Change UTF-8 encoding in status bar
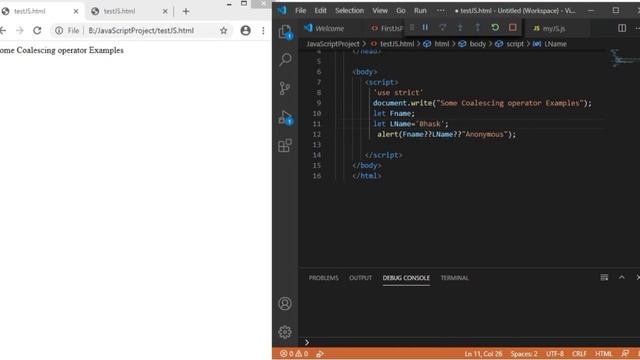The image size is (640, 360). [x=555, y=353]
